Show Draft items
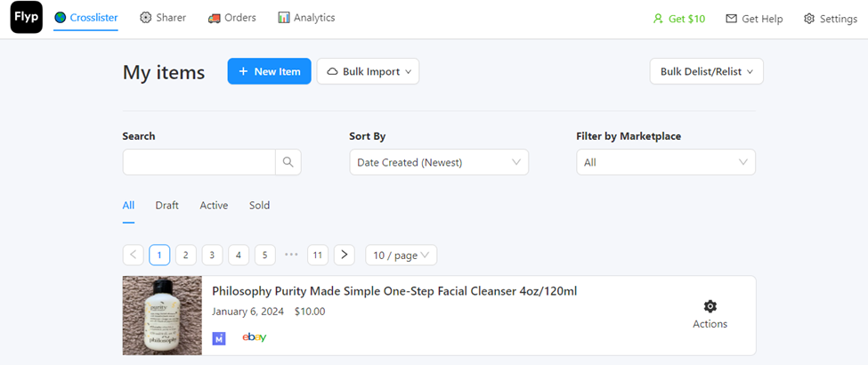This screenshot has width=868, height=365. coord(167,206)
